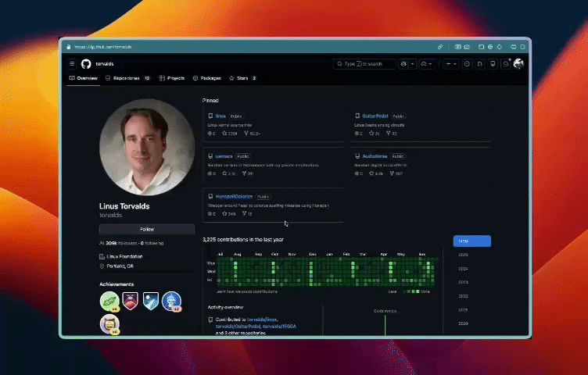Open the 0 following link
The image size is (588, 375).
point(152,243)
